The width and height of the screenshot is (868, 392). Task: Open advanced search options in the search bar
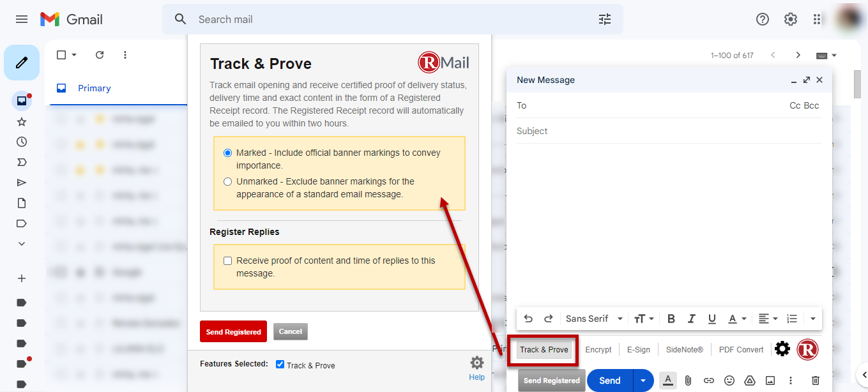click(x=604, y=19)
